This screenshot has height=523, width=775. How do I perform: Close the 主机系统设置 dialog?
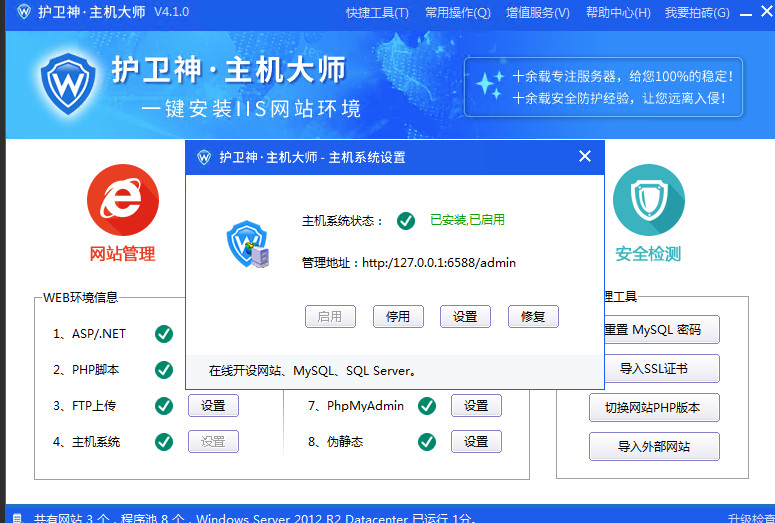tap(585, 157)
